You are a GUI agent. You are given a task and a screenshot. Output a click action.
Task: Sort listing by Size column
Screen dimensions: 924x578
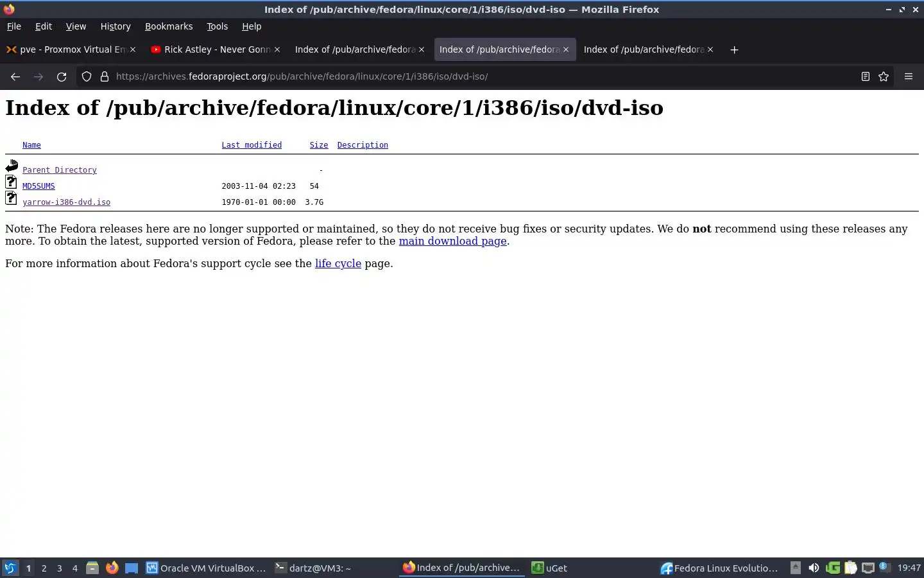click(319, 145)
